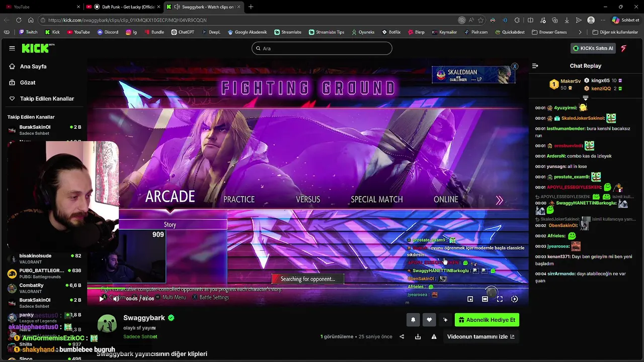
Task: Open PUBG_BATTLEGR... channel in sidebar
Action: tap(44, 274)
